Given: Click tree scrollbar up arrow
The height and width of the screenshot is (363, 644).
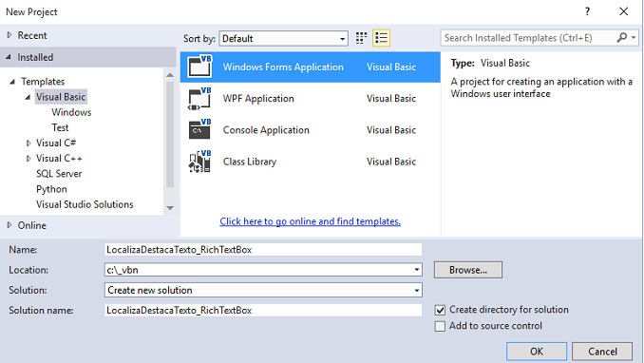Looking at the screenshot, I should (170, 75).
